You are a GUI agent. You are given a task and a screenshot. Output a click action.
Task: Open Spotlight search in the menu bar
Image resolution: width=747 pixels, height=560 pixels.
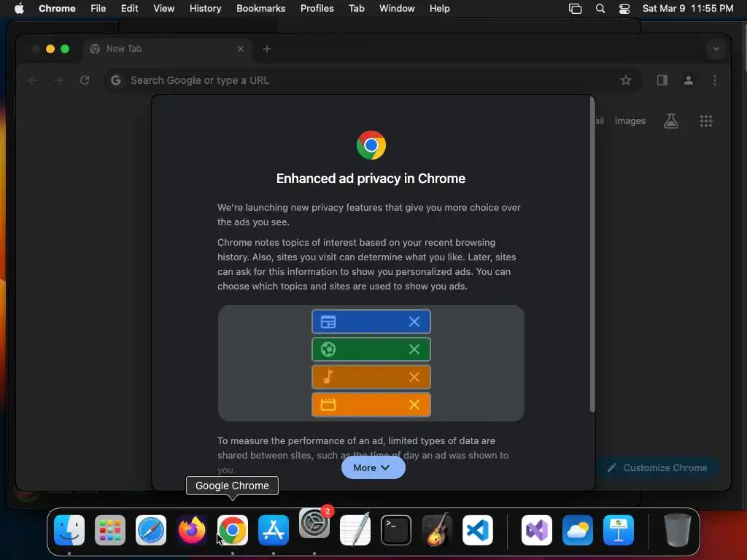click(x=600, y=9)
